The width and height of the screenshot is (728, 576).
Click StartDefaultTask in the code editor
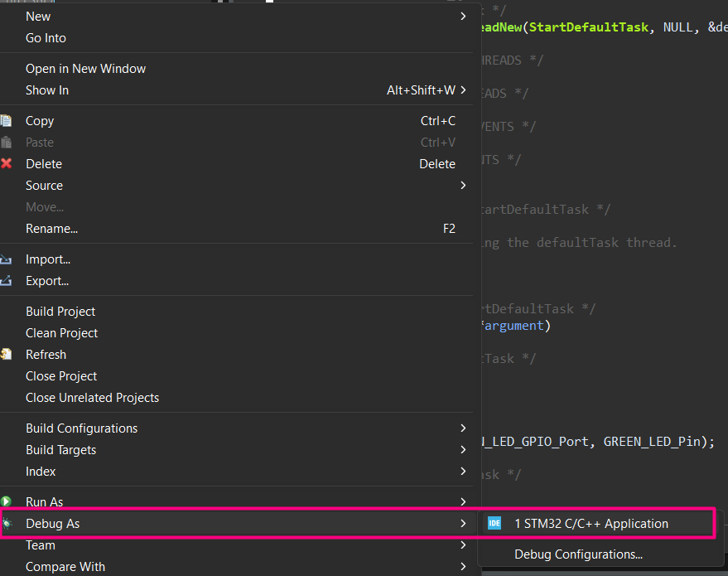coord(588,27)
